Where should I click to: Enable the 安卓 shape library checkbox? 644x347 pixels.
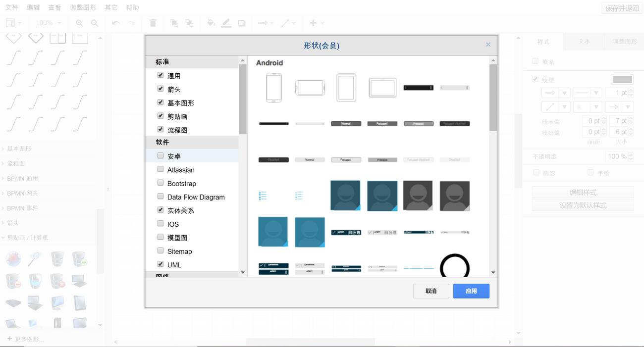(161, 155)
